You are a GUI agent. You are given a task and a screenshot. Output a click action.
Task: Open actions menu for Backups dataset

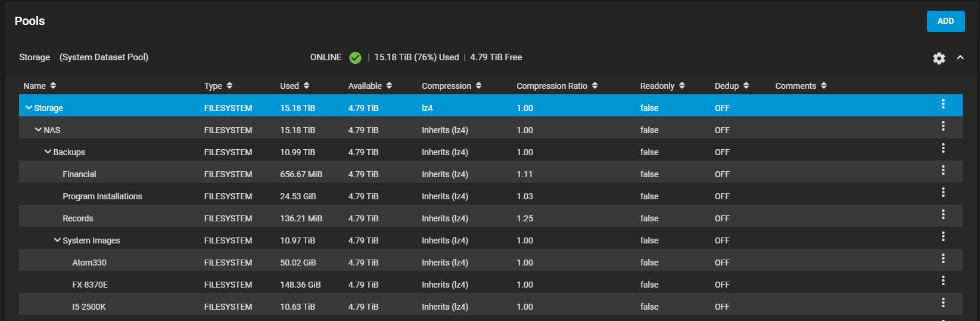tap(943, 148)
